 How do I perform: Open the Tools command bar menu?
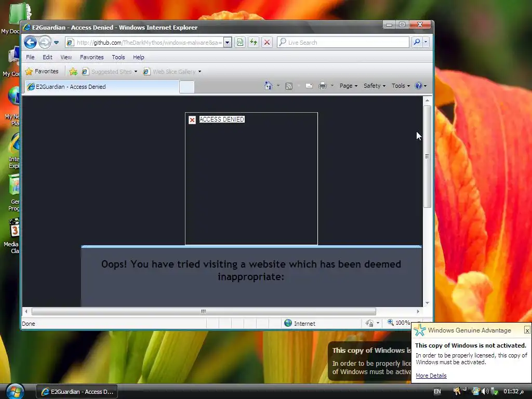(401, 86)
